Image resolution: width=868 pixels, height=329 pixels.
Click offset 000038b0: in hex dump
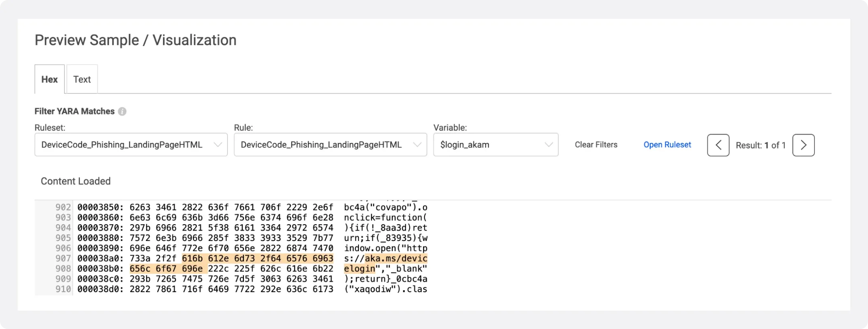101,269
